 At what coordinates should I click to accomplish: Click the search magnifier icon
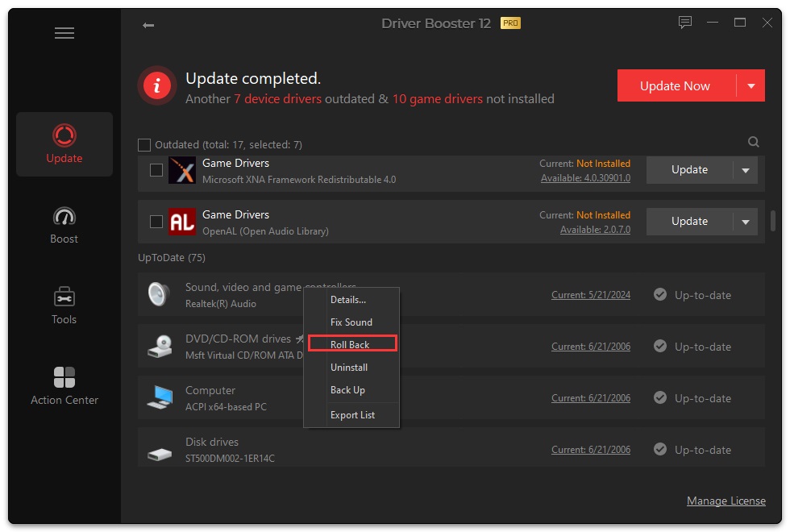coord(753,142)
